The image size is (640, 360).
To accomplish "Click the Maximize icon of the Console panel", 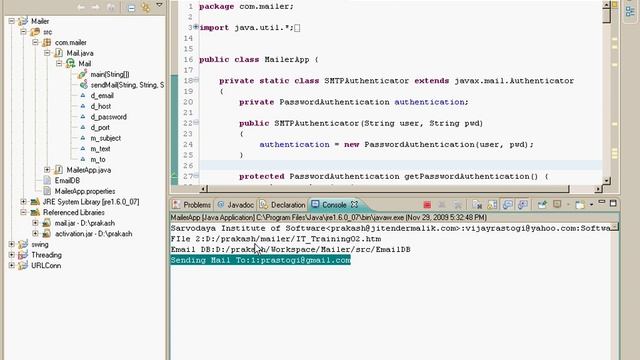I will pyautogui.click(x=613, y=203).
